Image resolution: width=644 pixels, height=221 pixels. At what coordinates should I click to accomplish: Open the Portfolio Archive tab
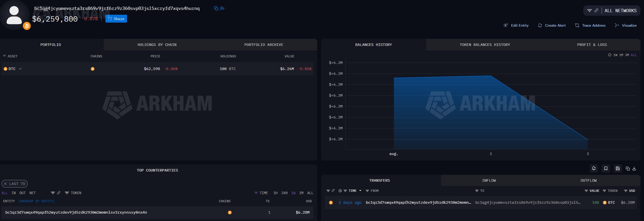(x=264, y=45)
